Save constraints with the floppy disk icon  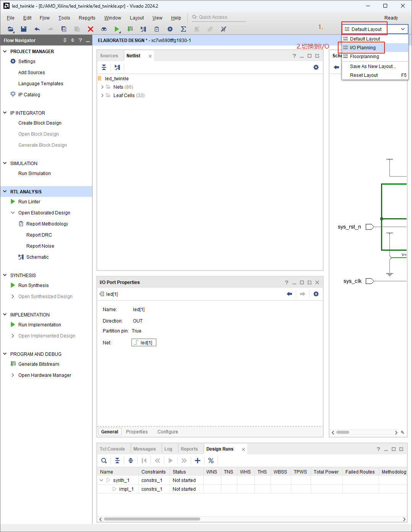[x=24, y=29]
